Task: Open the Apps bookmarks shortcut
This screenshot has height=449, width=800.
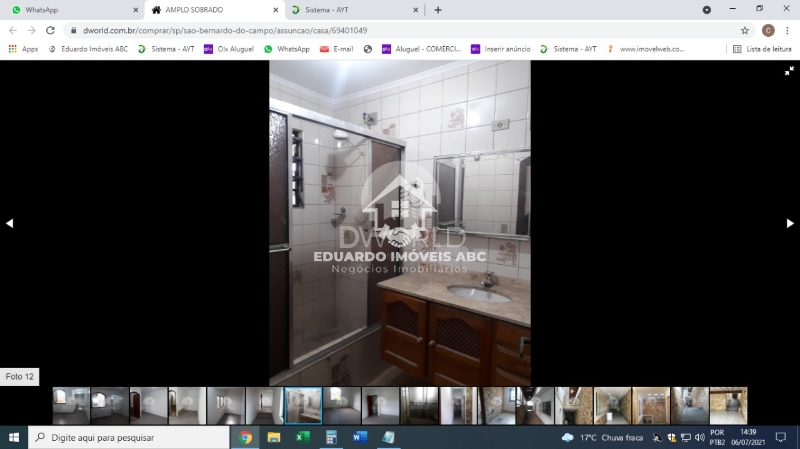Action: pyautogui.click(x=23, y=49)
